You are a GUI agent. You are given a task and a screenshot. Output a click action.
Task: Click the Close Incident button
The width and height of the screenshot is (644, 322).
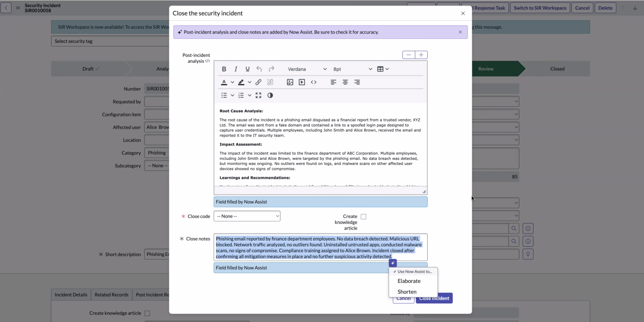(x=434, y=298)
